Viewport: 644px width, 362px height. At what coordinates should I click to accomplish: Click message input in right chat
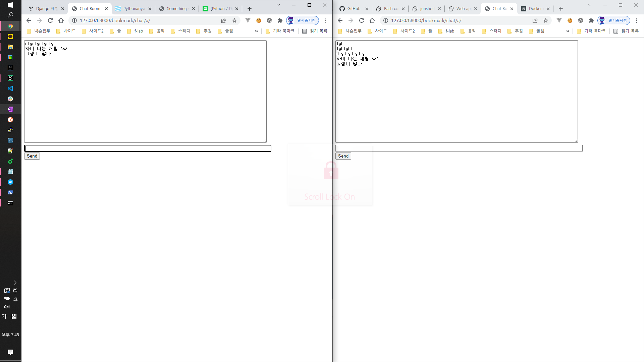click(459, 148)
